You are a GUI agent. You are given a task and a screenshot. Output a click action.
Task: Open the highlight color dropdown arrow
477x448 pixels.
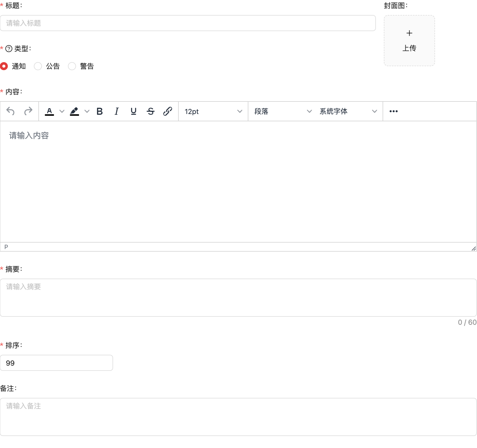tap(87, 111)
